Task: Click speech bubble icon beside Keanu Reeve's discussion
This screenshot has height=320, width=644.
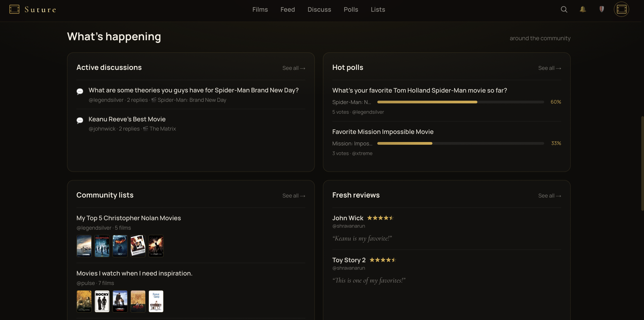Action: click(80, 120)
